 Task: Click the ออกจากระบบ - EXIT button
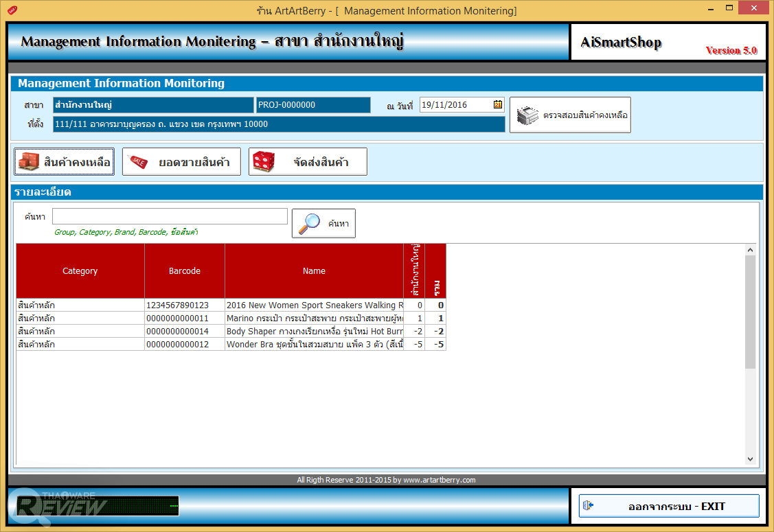point(669,506)
